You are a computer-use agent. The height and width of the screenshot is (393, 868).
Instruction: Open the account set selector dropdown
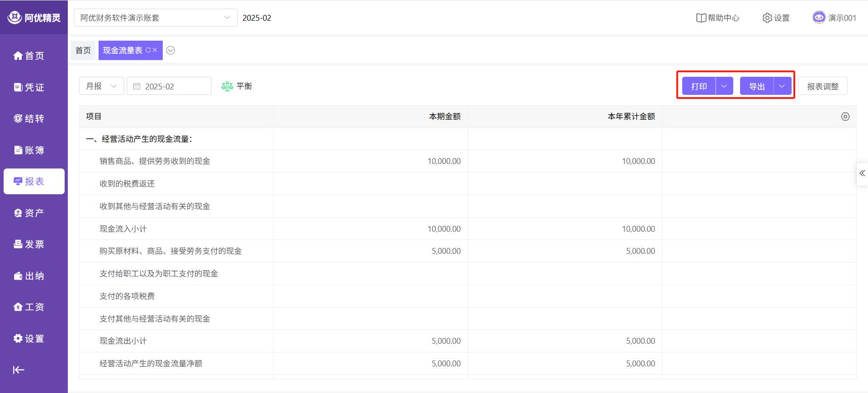coord(156,18)
